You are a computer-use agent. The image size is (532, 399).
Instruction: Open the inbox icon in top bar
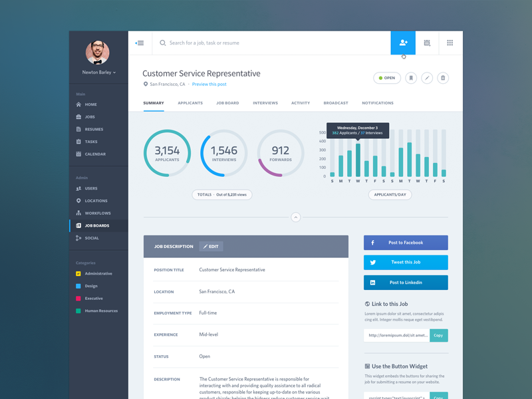(x=427, y=43)
